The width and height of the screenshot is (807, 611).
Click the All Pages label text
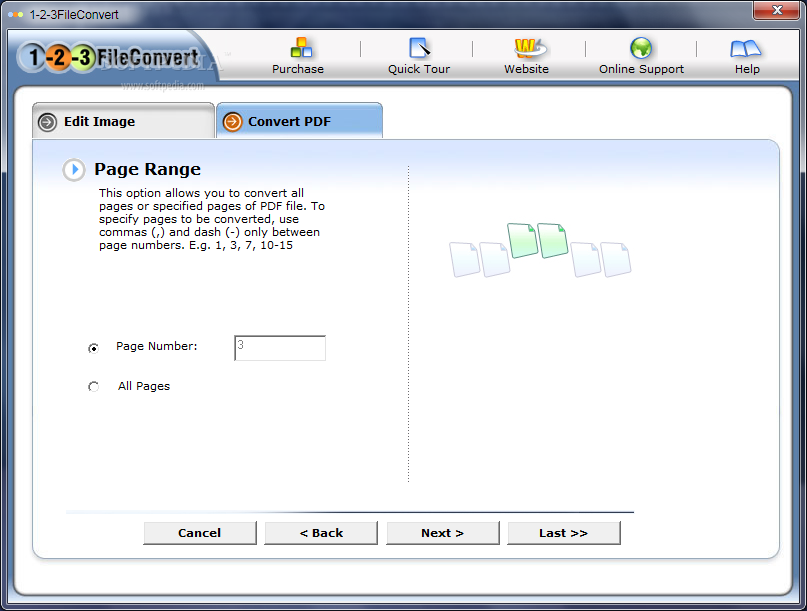tap(144, 386)
